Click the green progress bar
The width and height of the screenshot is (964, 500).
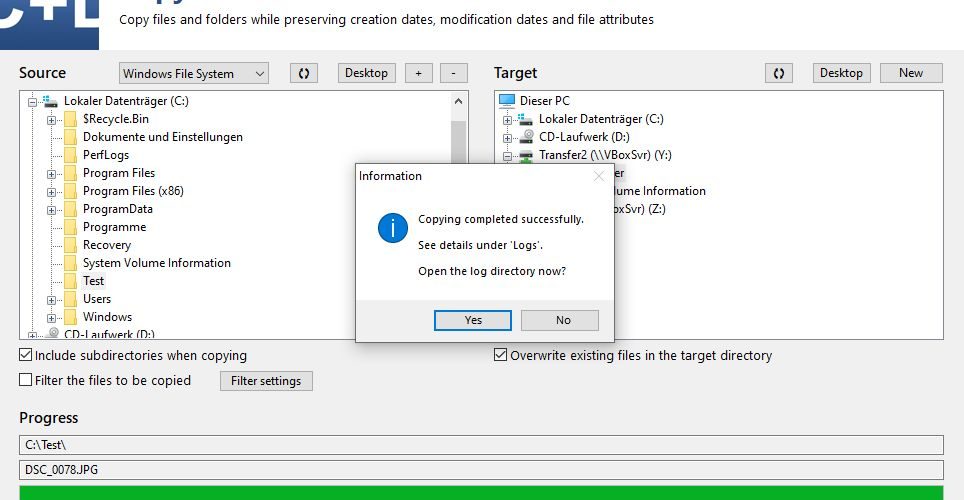(x=481, y=493)
